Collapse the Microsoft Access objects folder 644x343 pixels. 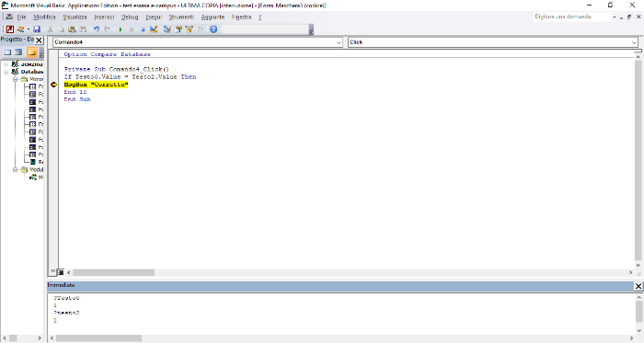click(x=15, y=79)
